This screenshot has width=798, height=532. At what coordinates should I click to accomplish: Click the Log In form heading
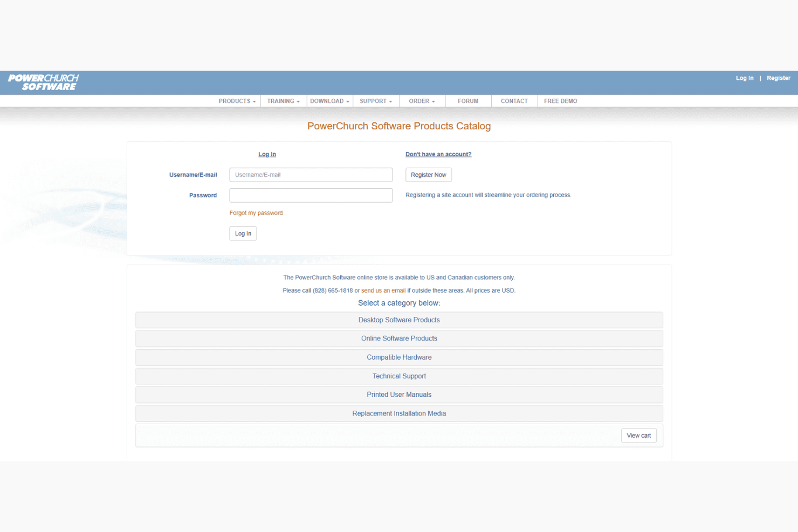coord(267,154)
